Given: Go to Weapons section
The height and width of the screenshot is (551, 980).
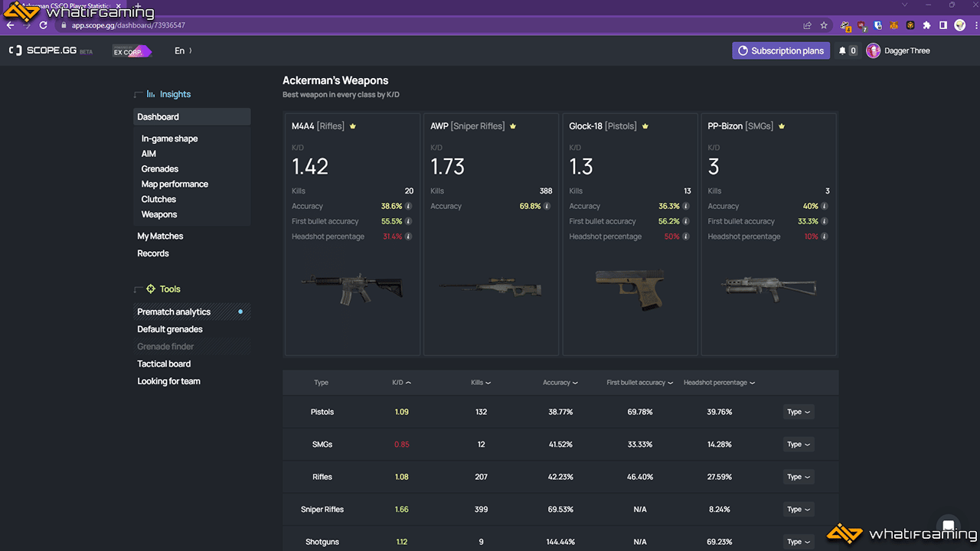Looking at the screenshot, I should tap(159, 214).
